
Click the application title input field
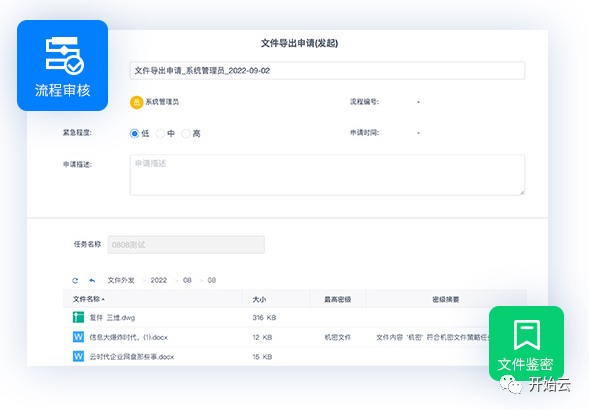pyautogui.click(x=327, y=71)
